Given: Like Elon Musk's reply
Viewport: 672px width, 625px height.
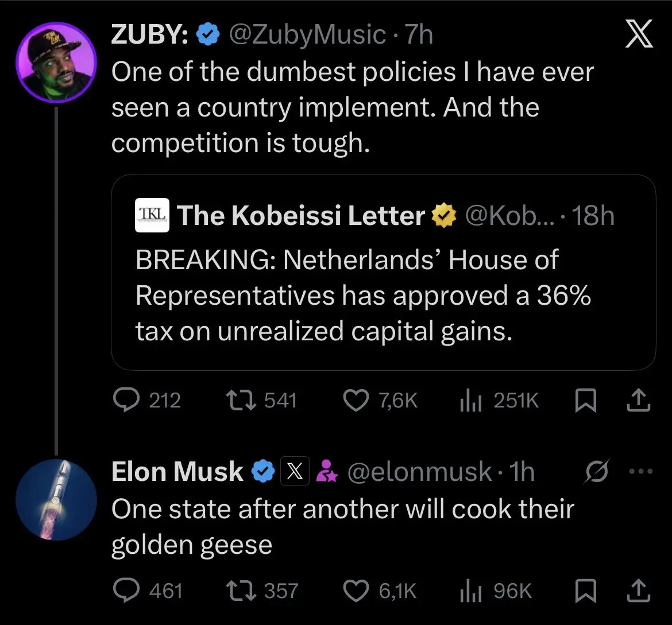Looking at the screenshot, I should point(356,590).
